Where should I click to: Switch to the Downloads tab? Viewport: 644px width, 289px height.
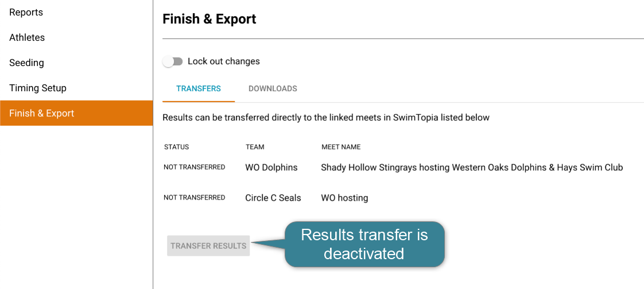[273, 89]
